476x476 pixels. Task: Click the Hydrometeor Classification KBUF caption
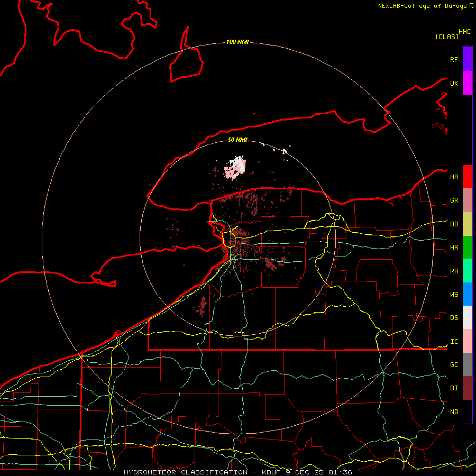(237, 472)
